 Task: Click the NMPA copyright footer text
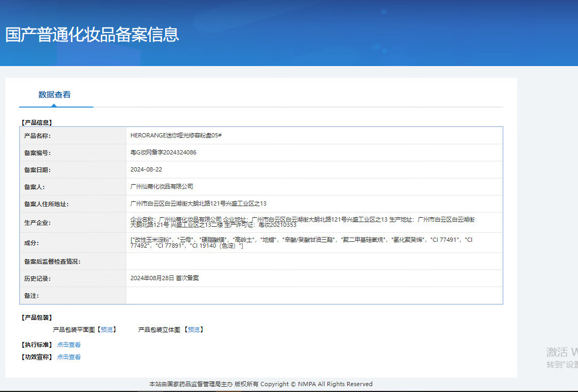tap(261, 384)
